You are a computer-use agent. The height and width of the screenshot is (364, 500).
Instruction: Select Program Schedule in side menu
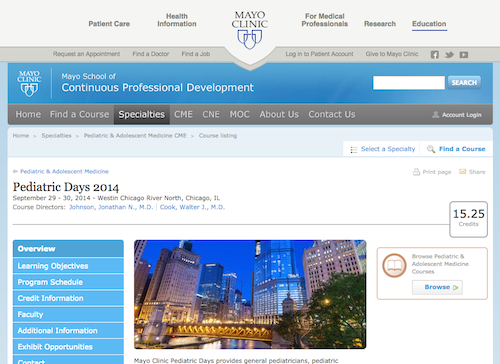pyautogui.click(x=68, y=282)
